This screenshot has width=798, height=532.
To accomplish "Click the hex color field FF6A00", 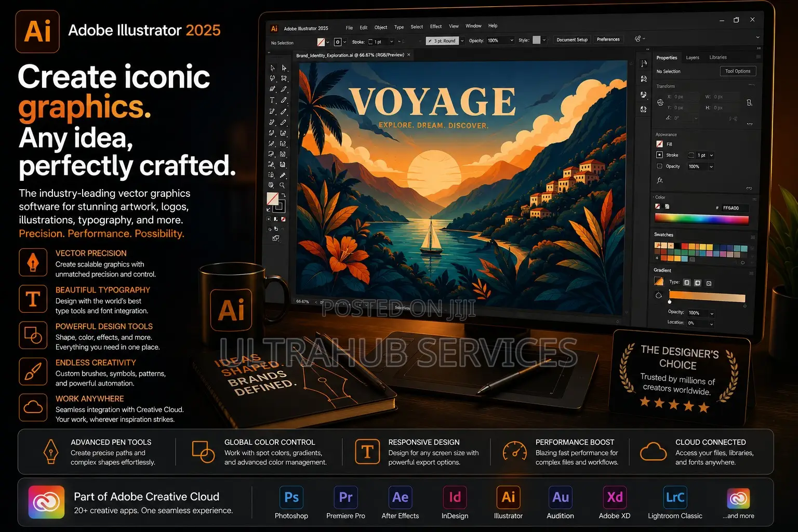I will [735, 208].
